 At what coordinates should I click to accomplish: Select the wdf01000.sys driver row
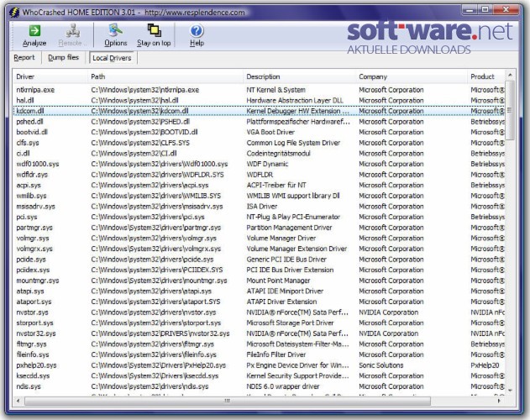pyautogui.click(x=259, y=164)
